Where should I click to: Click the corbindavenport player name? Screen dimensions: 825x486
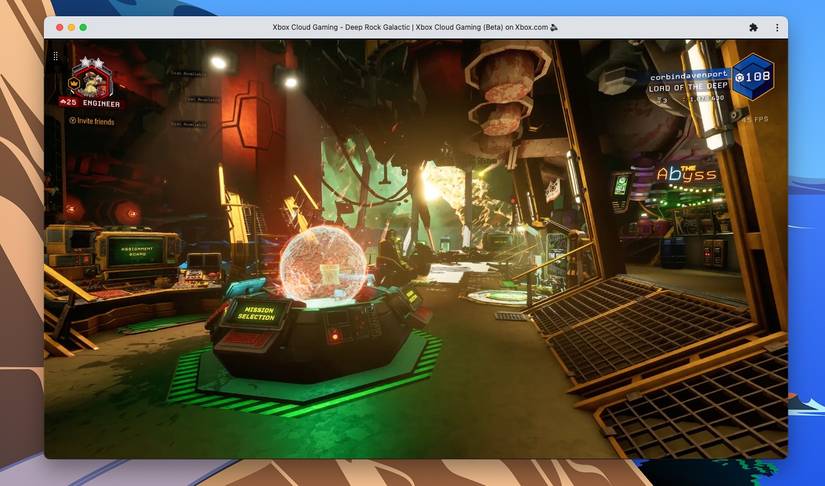click(689, 77)
